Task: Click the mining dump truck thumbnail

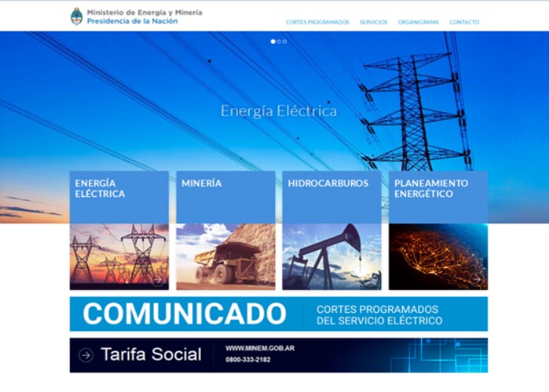Action: pyautogui.click(x=226, y=256)
